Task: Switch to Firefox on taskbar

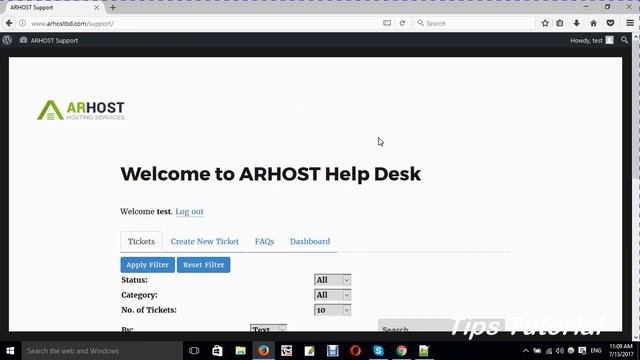Action: pos(264,351)
